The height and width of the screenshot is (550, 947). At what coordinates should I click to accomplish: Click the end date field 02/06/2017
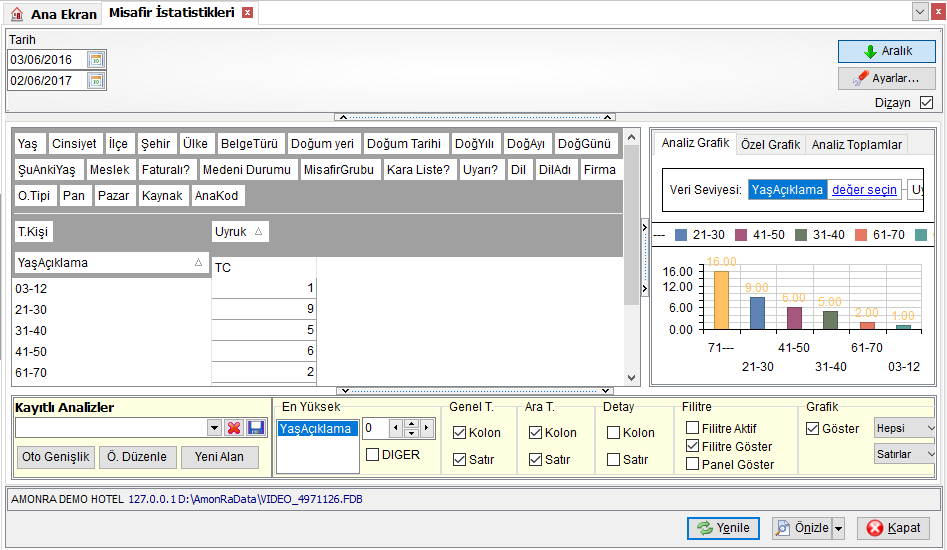coord(47,81)
